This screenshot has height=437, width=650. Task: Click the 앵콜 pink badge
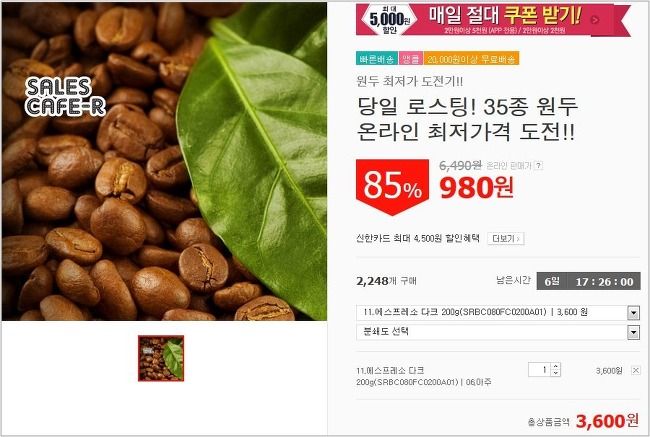point(411,59)
